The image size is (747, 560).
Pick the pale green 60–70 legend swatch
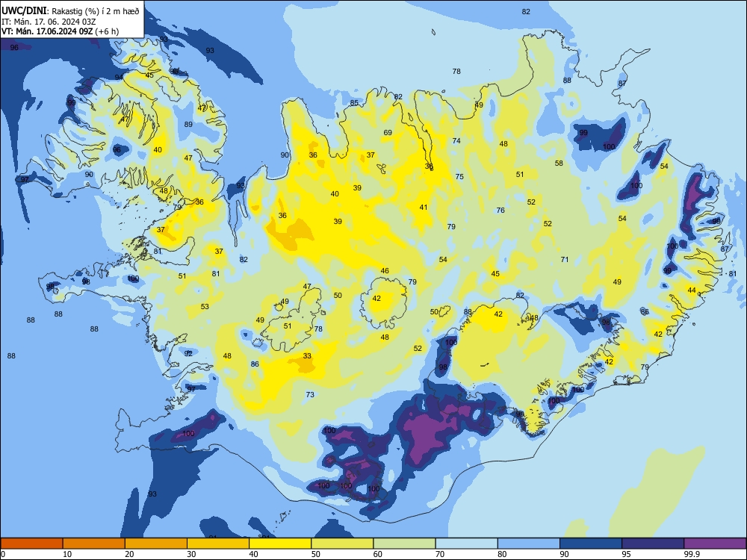[404, 544]
